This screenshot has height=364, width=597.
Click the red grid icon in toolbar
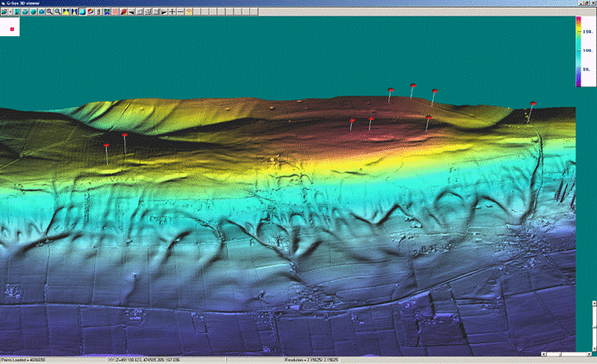click(115, 13)
